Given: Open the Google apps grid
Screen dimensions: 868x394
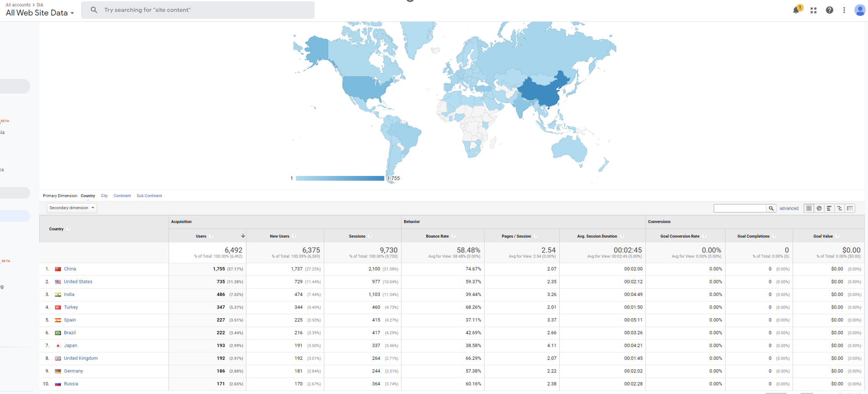Looking at the screenshot, I should [813, 10].
